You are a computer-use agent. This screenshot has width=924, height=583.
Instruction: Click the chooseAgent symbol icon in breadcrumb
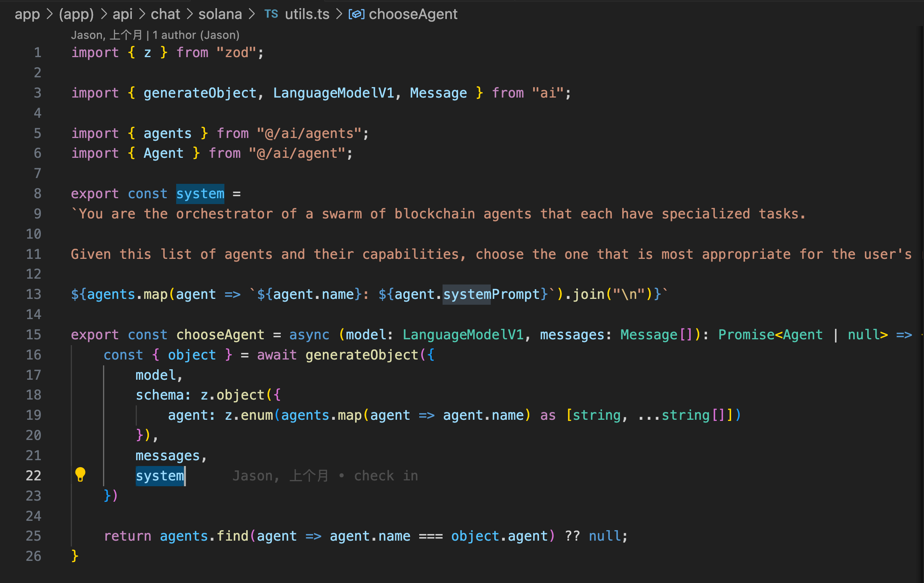tap(356, 14)
